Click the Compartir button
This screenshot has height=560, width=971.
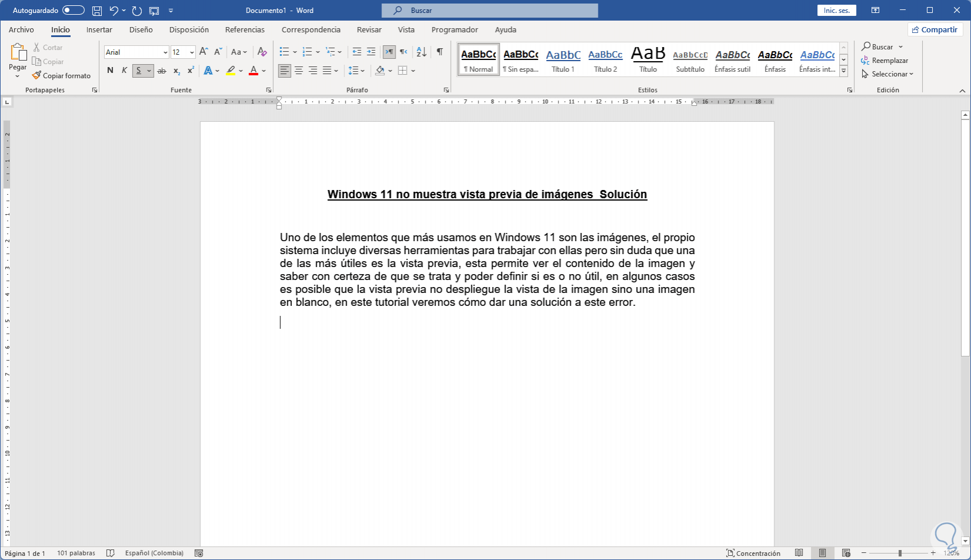tap(935, 29)
